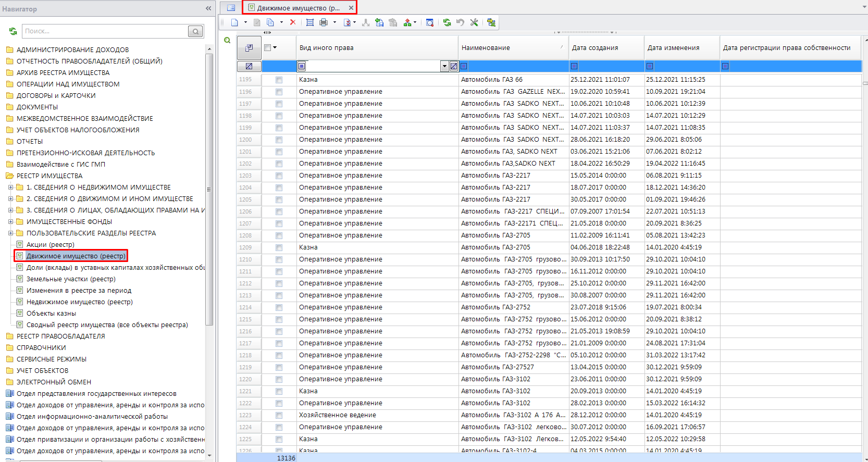Select cell Автомобиль ГАЗ 66

click(x=513, y=80)
